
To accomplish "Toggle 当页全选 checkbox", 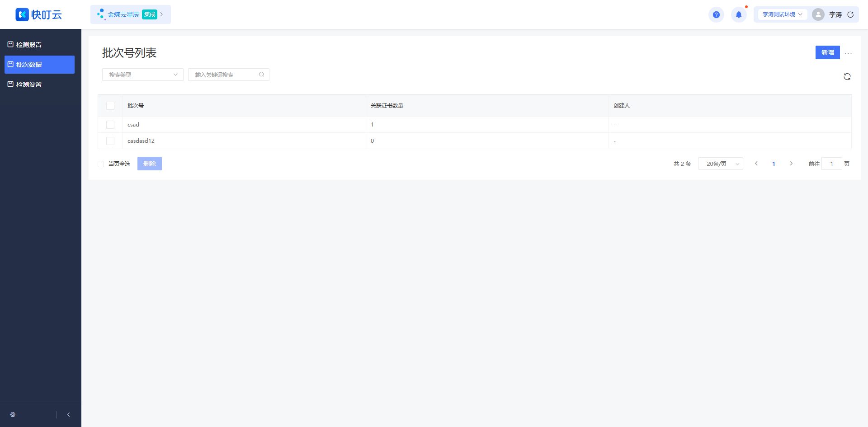I will (x=101, y=164).
